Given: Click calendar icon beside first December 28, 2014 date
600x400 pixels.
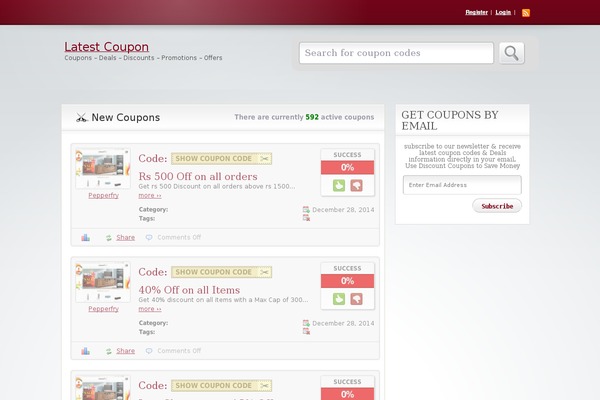Looking at the screenshot, I should click(306, 209).
